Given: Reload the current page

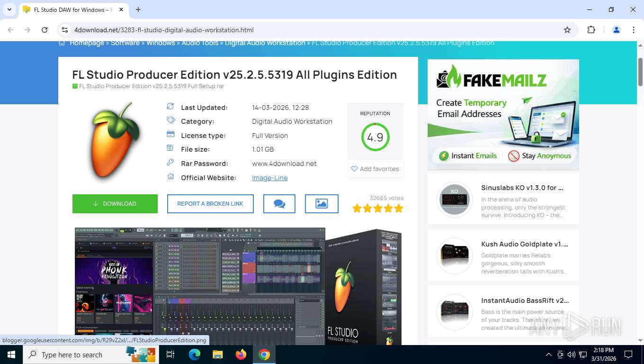Looking at the screenshot, I should [x=45, y=30].
